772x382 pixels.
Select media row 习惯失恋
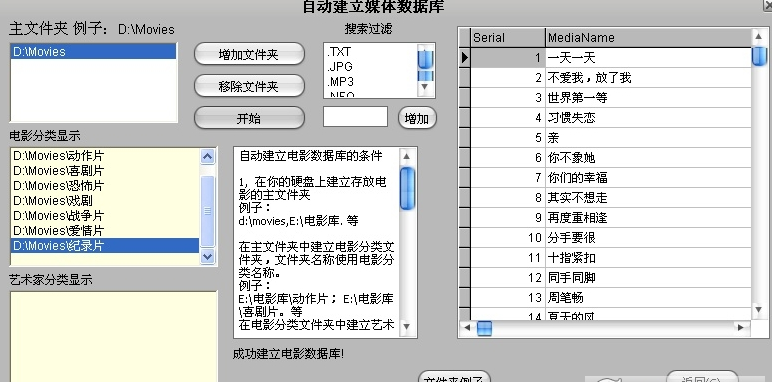point(648,118)
